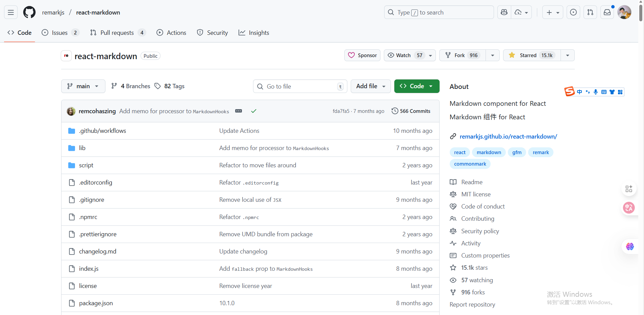
Task: Switch to the Insights tab
Action: tap(254, 33)
